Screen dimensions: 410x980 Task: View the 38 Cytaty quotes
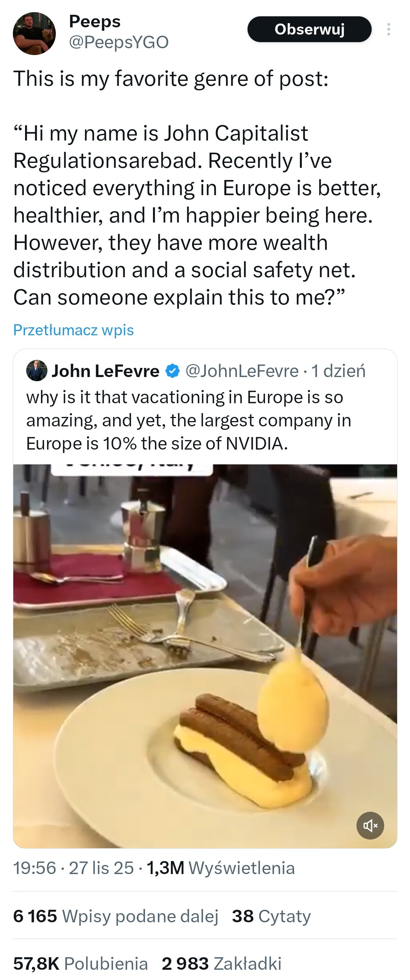(x=271, y=916)
